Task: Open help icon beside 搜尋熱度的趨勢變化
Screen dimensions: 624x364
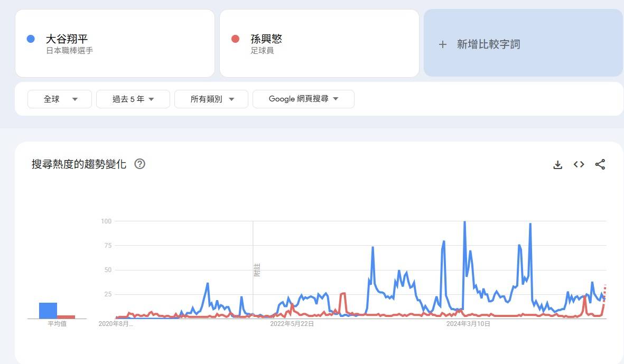Action: coord(139,164)
